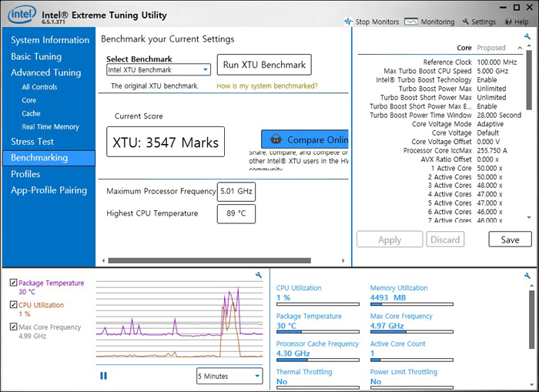The width and height of the screenshot is (539, 392).
Task: Select All Controls under Advanced Tuning
Action: click(39, 87)
